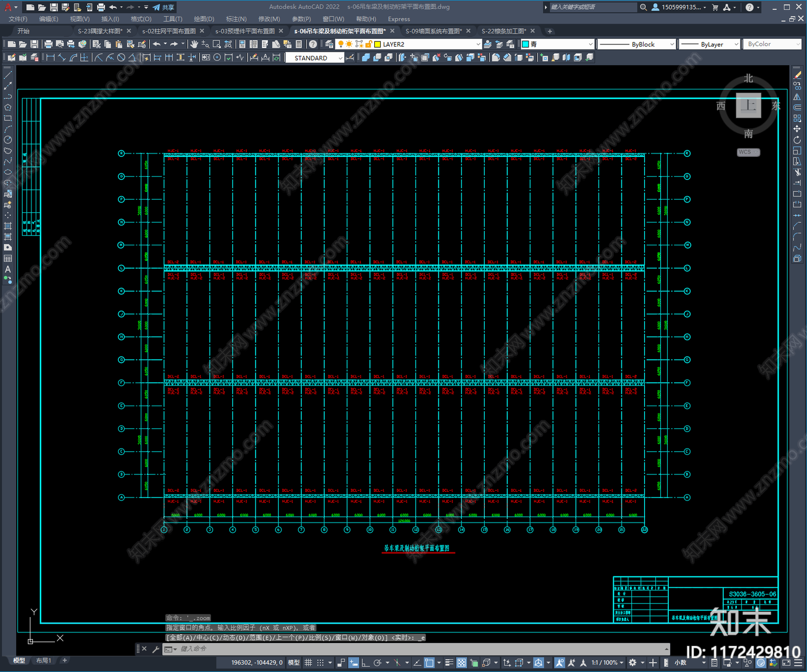Screen dimensions: 807x672
Task: Toggle dynamic input in status bar
Action: point(354,663)
